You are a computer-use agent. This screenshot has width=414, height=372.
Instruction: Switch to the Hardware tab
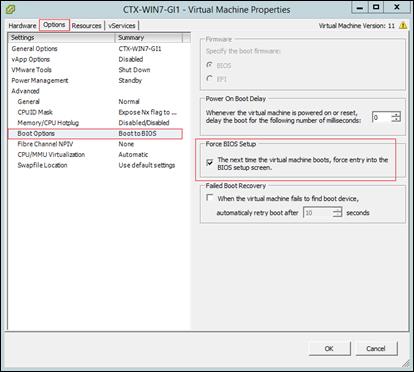pos(22,26)
